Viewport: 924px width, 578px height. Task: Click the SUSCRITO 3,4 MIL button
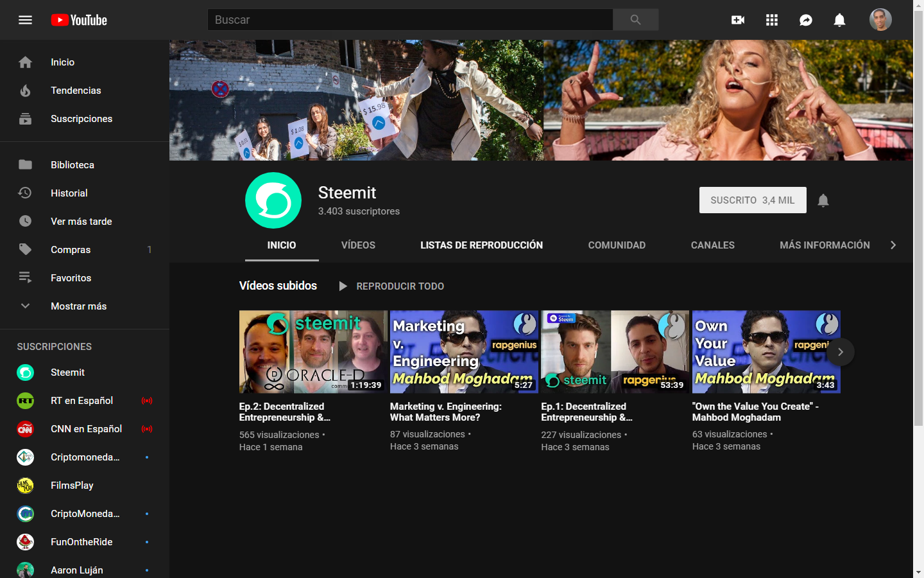753,200
